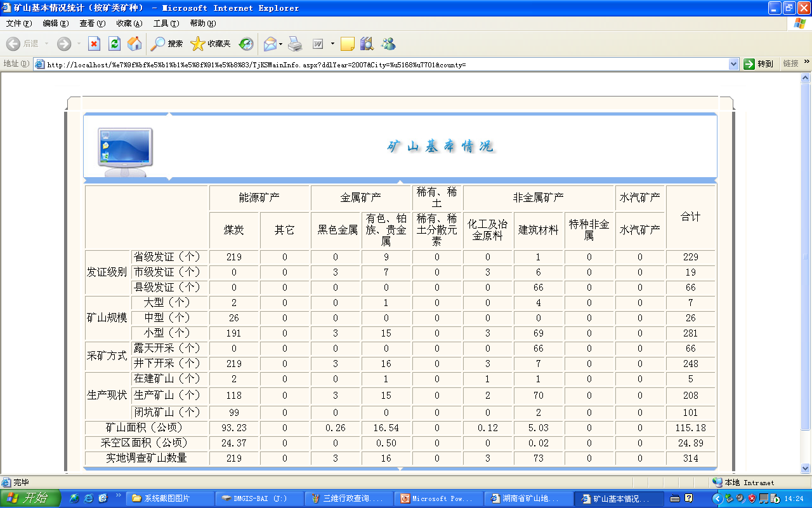
Task: Expand the Edit with Word dropdown arrow
Action: [332, 44]
